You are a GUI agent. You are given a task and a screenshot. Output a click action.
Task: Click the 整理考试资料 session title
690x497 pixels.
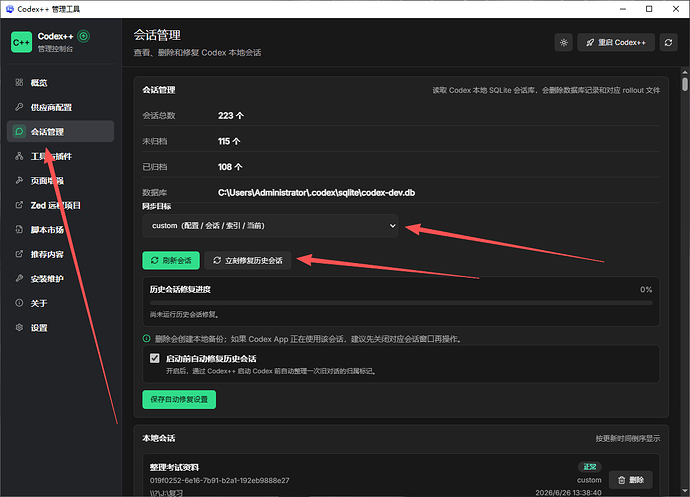(174, 467)
